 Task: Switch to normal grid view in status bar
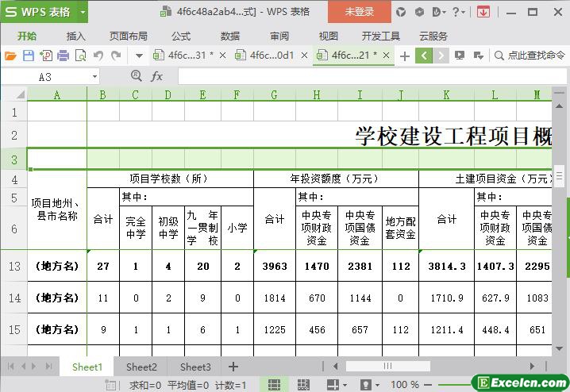click(x=274, y=385)
